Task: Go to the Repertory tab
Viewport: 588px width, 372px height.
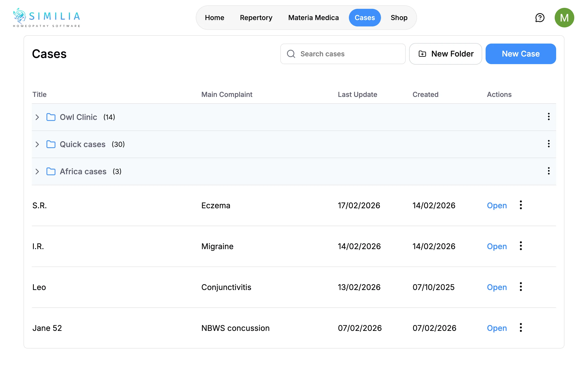Action: click(256, 18)
